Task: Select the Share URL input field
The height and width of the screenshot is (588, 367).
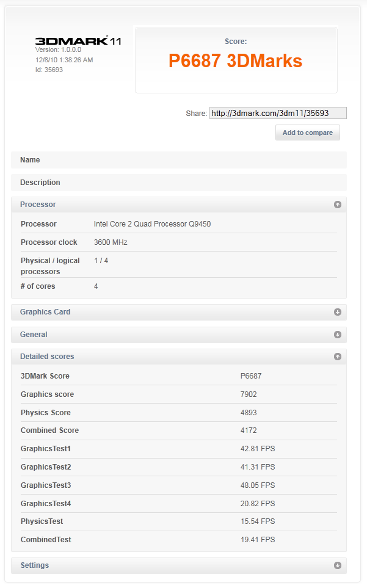Action: pyautogui.click(x=278, y=113)
